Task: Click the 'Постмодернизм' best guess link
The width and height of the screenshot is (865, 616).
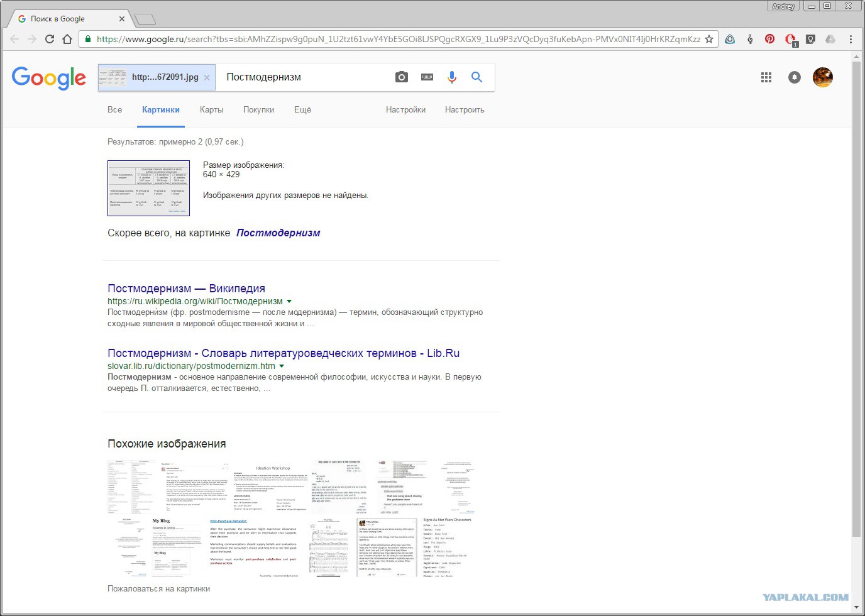Action: (x=278, y=233)
